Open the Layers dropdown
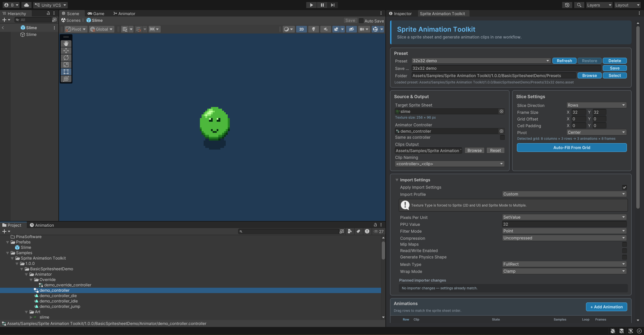Image resolution: width=644 pixels, height=335 pixels. tap(599, 5)
